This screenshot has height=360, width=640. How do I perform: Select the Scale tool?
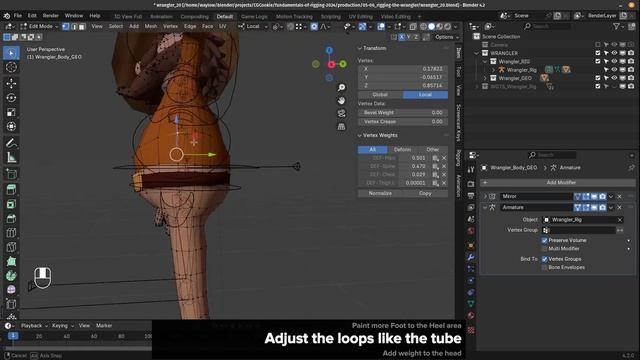(x=11, y=112)
